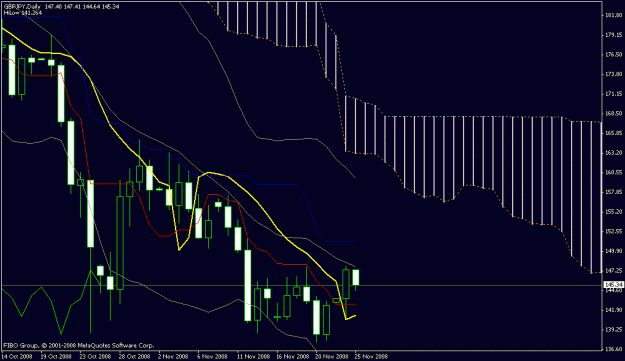Click the 11 Nov 2008 date label
The image size is (625, 361).
click(253, 356)
